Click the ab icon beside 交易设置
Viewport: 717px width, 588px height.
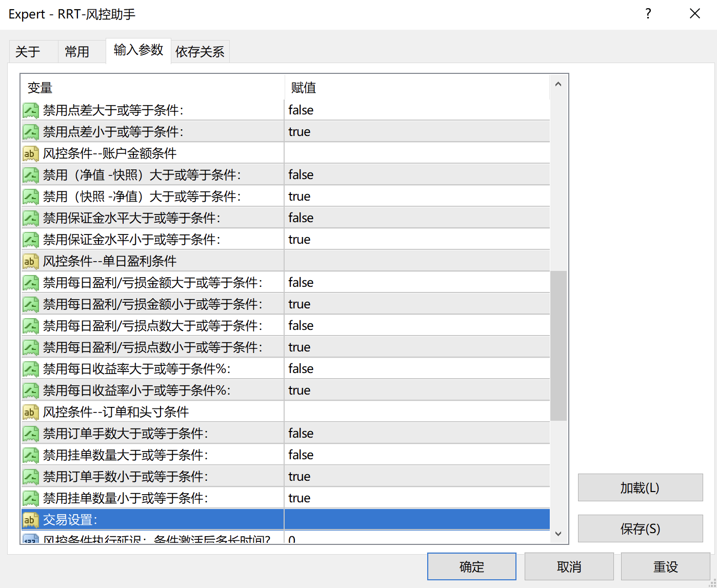coord(31,520)
